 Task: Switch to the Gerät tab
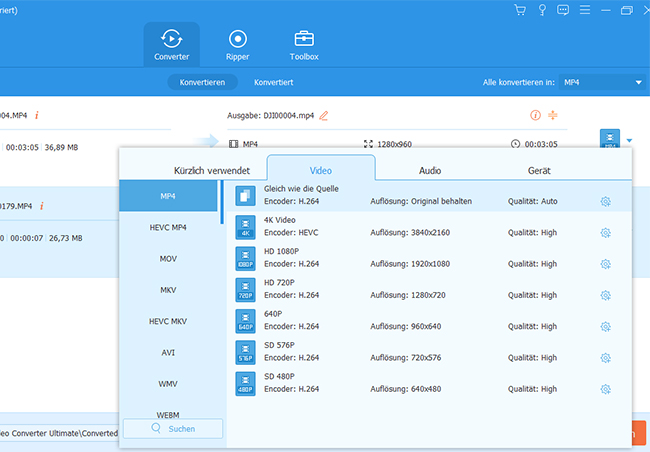(539, 171)
